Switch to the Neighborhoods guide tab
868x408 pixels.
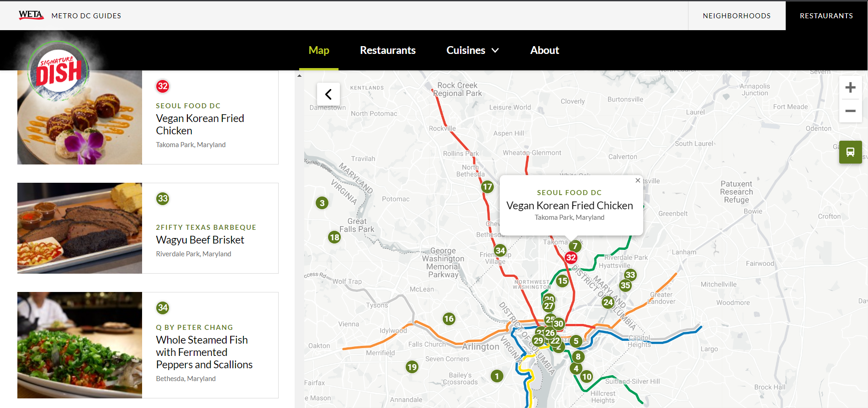(x=736, y=16)
